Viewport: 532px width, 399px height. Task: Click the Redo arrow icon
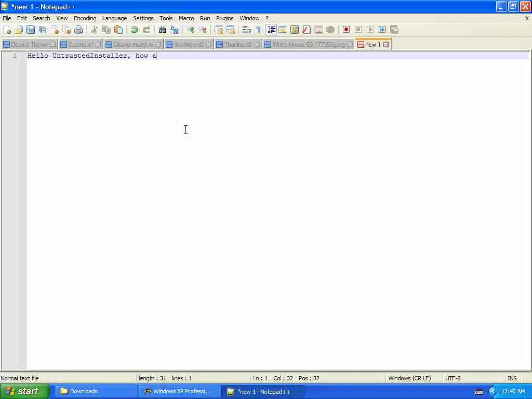pos(146,30)
